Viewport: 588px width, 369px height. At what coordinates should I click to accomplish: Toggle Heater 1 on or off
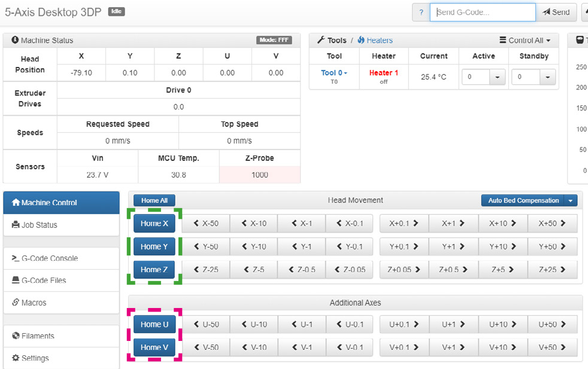(383, 73)
